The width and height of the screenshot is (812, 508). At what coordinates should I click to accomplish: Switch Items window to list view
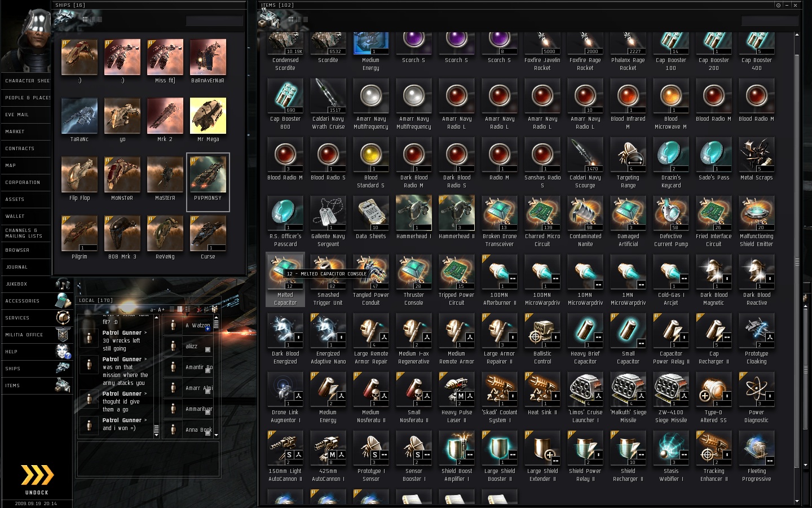306,19
